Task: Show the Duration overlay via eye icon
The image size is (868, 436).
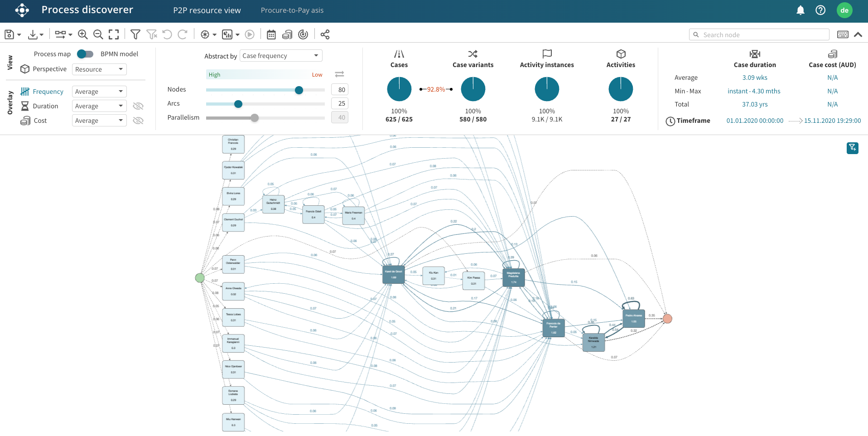Action: click(x=138, y=106)
